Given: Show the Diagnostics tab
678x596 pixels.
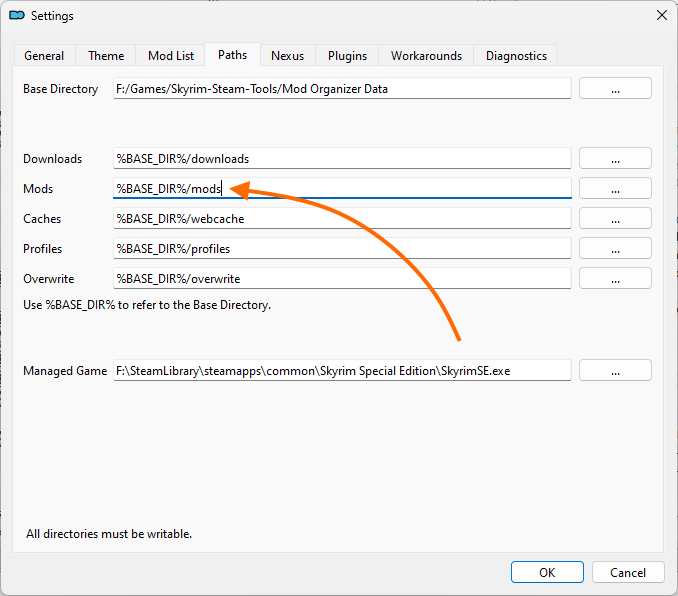Looking at the screenshot, I should tap(516, 56).
